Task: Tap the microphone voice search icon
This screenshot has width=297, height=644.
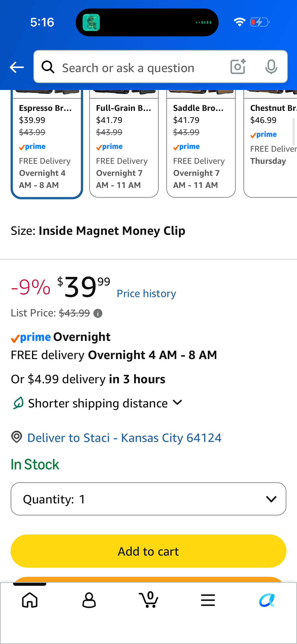Action: [x=271, y=67]
